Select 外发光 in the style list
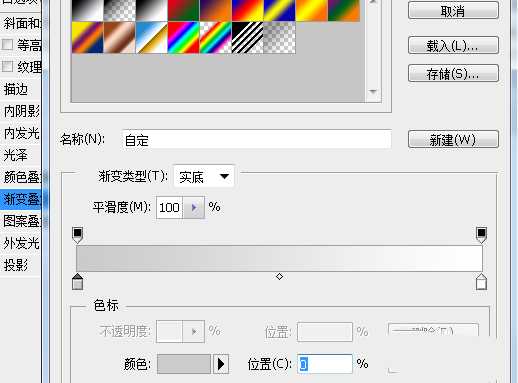Viewport: 518px width, 383px height. click(x=22, y=243)
